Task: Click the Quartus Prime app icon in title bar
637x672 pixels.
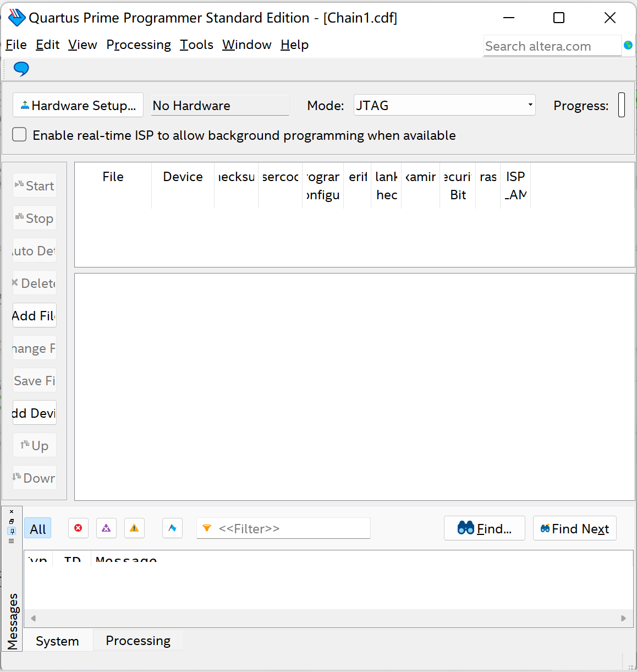Action: pos(17,18)
